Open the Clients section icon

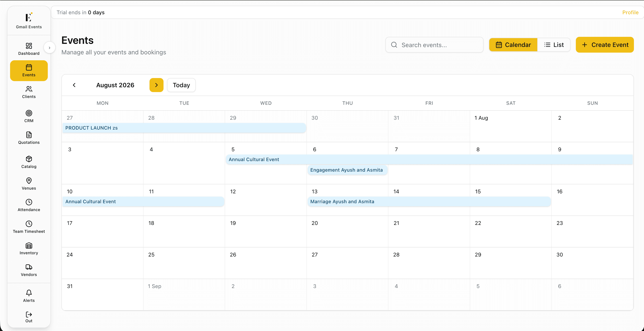(29, 89)
